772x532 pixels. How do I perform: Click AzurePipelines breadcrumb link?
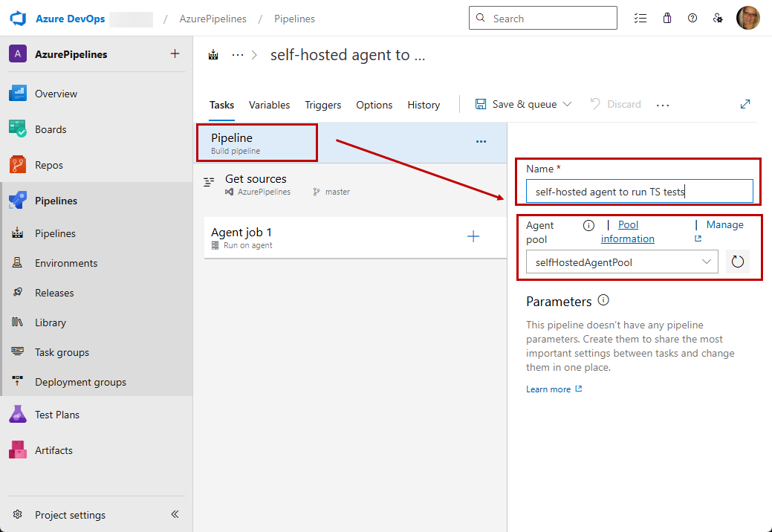tap(213, 19)
